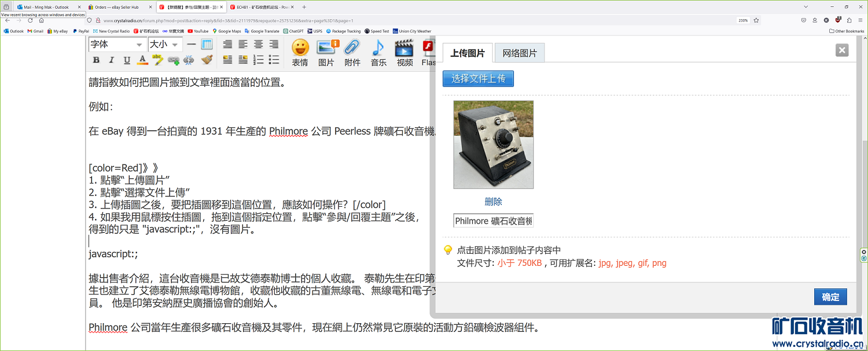Toggle underline text formatting
This screenshot has width=868, height=351.
tap(127, 60)
